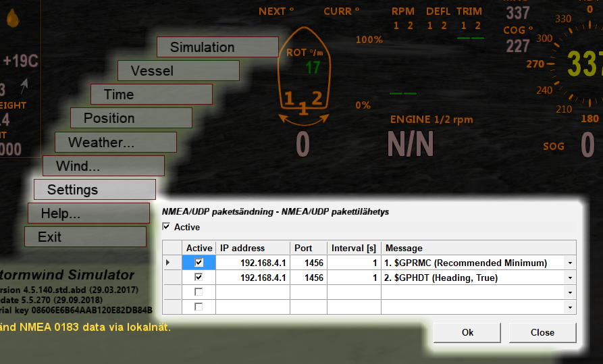Enable the Active checkbox in third row

(x=199, y=292)
